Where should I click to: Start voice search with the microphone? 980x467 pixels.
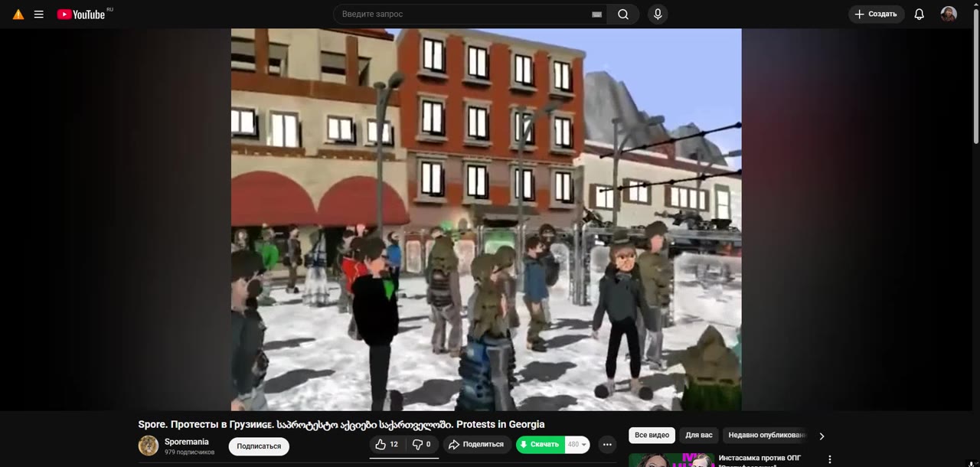[657, 15]
